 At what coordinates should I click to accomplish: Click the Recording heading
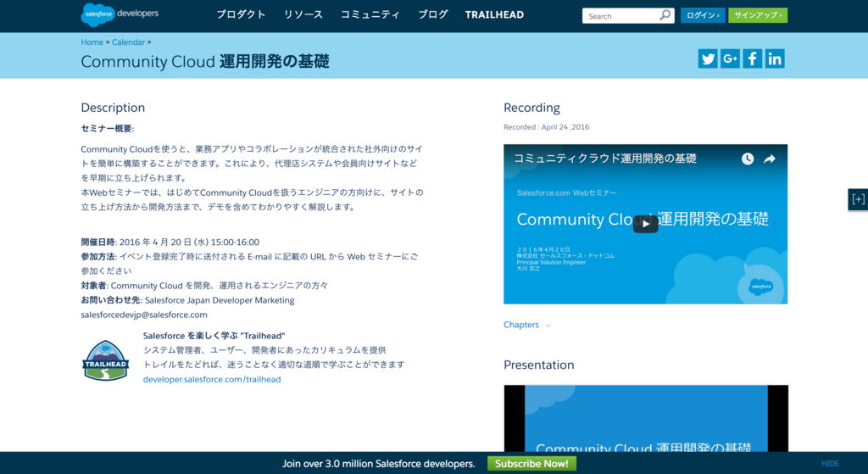click(x=531, y=108)
